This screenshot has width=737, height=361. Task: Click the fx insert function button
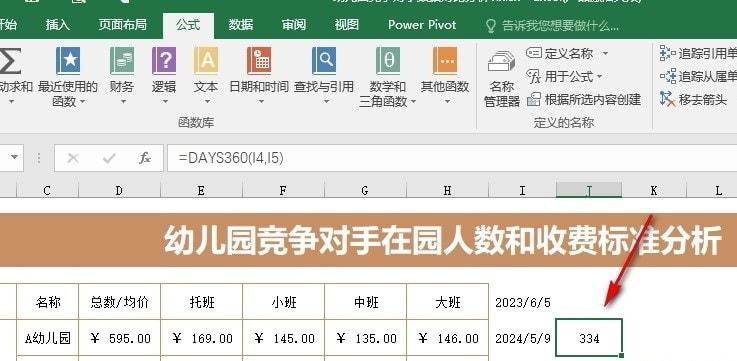tap(145, 158)
